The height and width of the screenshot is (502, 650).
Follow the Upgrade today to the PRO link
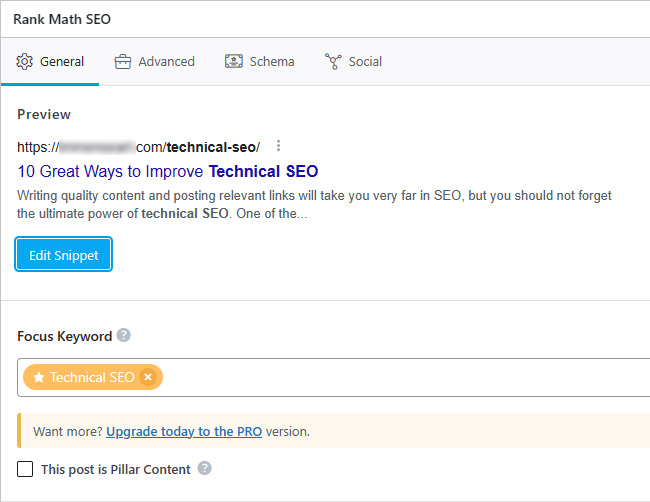point(184,432)
